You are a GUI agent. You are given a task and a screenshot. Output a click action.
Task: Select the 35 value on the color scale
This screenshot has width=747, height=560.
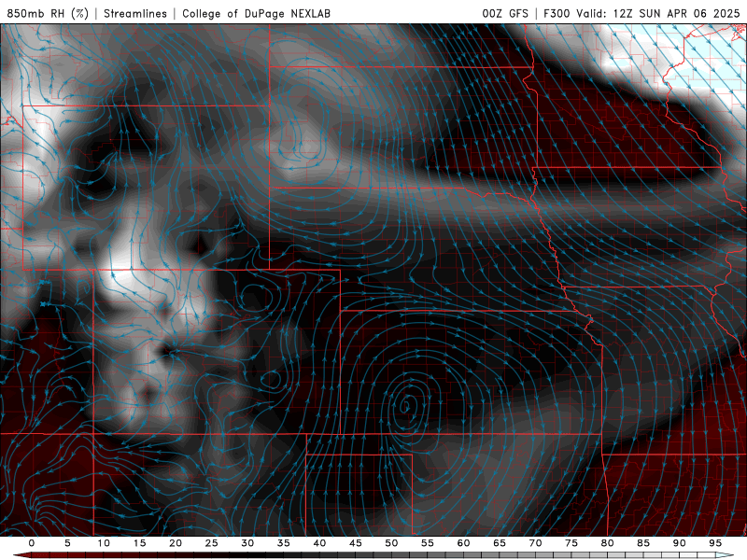(284, 543)
